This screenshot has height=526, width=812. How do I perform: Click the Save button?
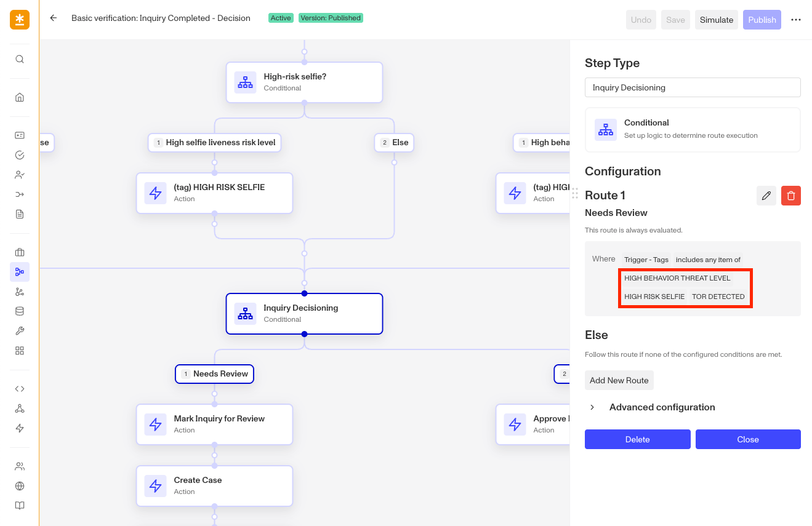[675, 20]
